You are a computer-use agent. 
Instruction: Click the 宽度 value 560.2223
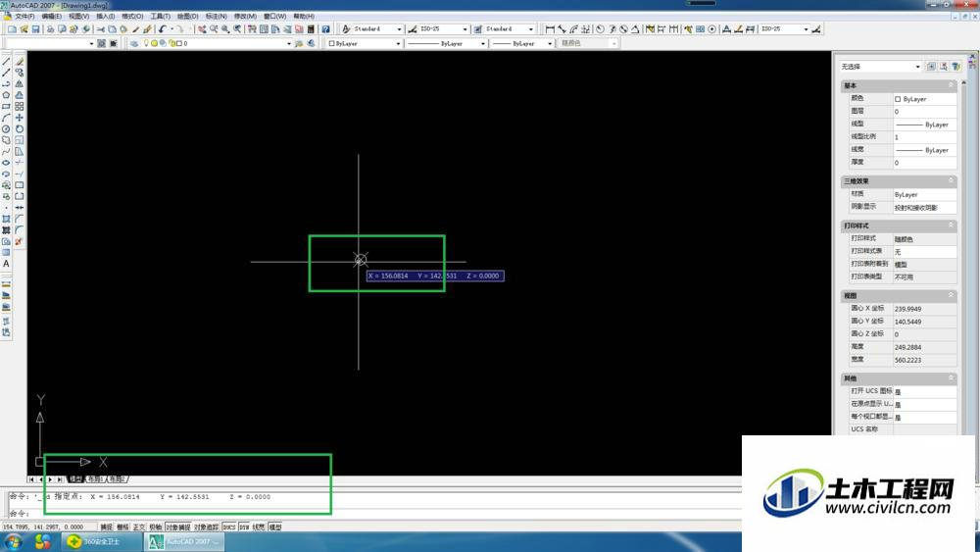(924, 360)
